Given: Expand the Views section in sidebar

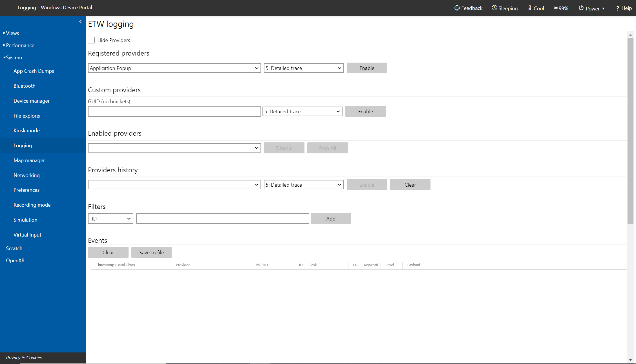Looking at the screenshot, I should coord(12,33).
